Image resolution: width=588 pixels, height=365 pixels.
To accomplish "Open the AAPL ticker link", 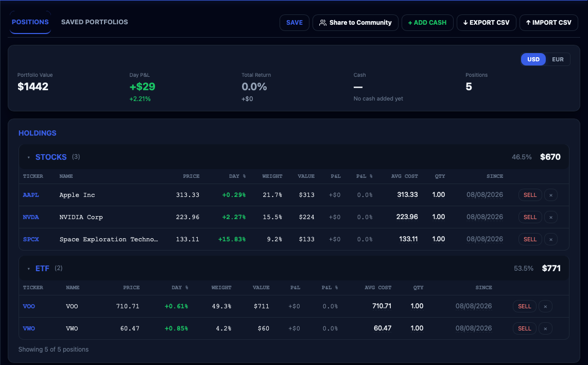I will click(31, 195).
